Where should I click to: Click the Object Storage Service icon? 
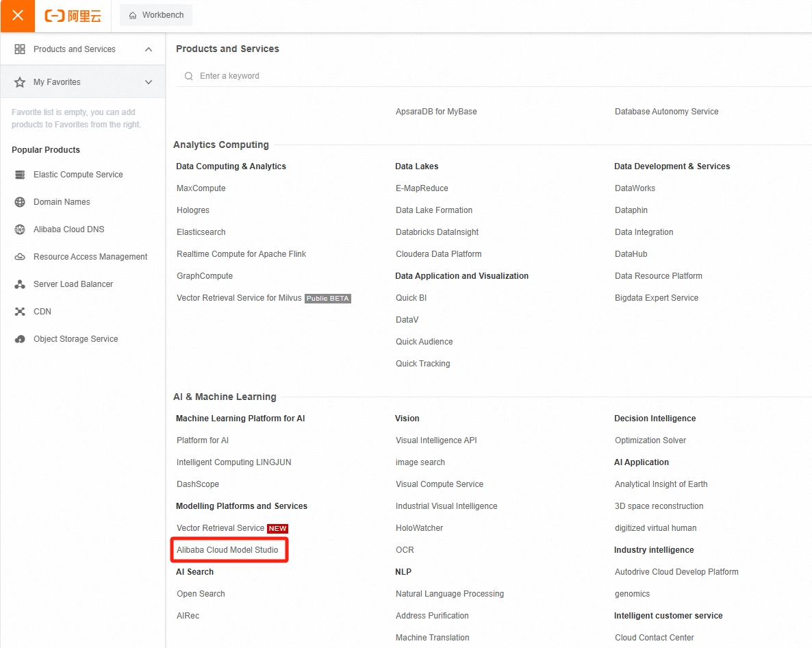click(20, 339)
